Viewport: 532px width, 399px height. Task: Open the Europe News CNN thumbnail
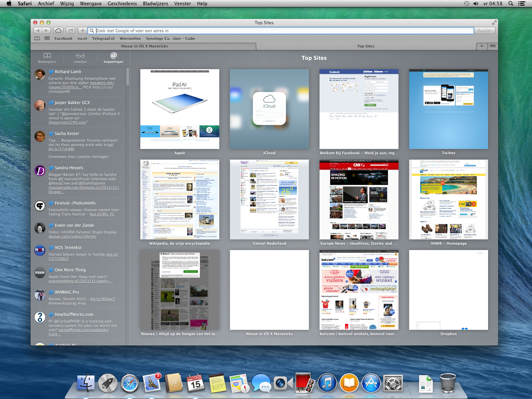point(359,199)
